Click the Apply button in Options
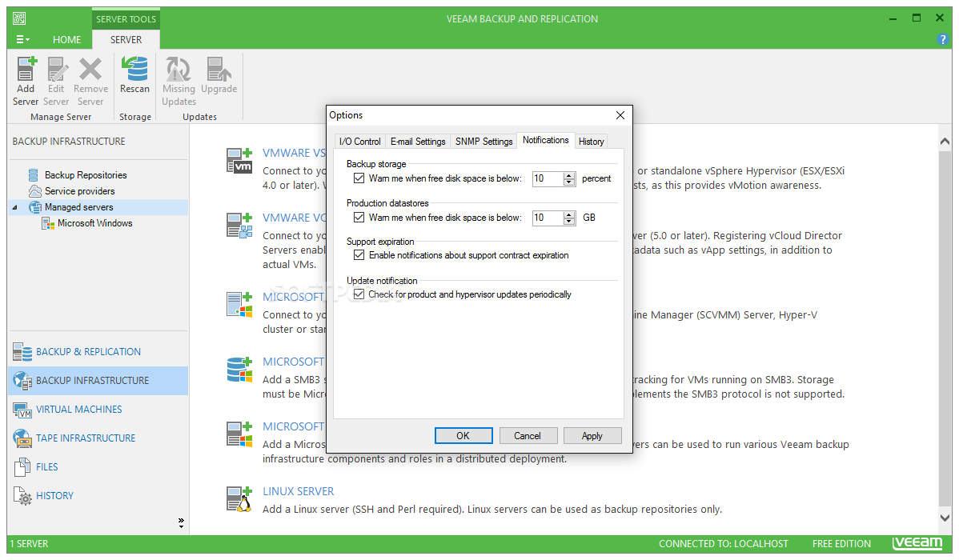 (592, 435)
